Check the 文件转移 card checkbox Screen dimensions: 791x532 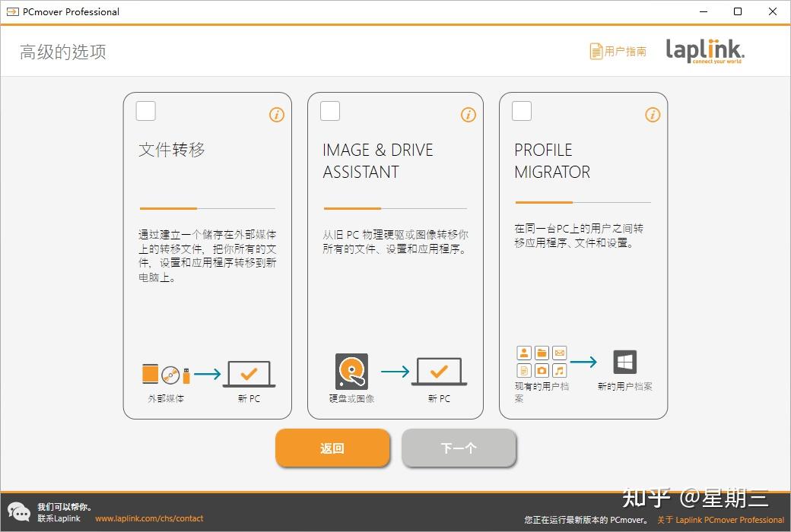point(146,111)
